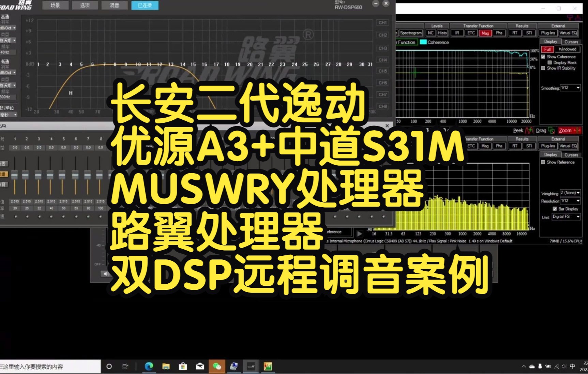Open Microsoft Edge from the taskbar
Image resolution: width=588 pixels, height=374 pixels.
(x=149, y=366)
